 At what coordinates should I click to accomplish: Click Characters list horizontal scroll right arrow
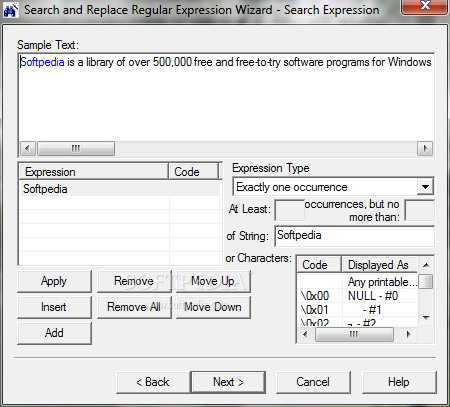pyautogui.click(x=409, y=334)
